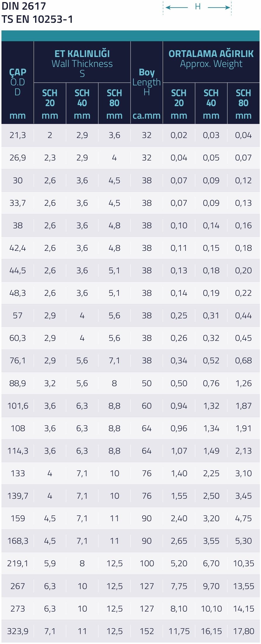Select the 60,3 diameter cell
The image size is (261, 644).
(x=18, y=338)
